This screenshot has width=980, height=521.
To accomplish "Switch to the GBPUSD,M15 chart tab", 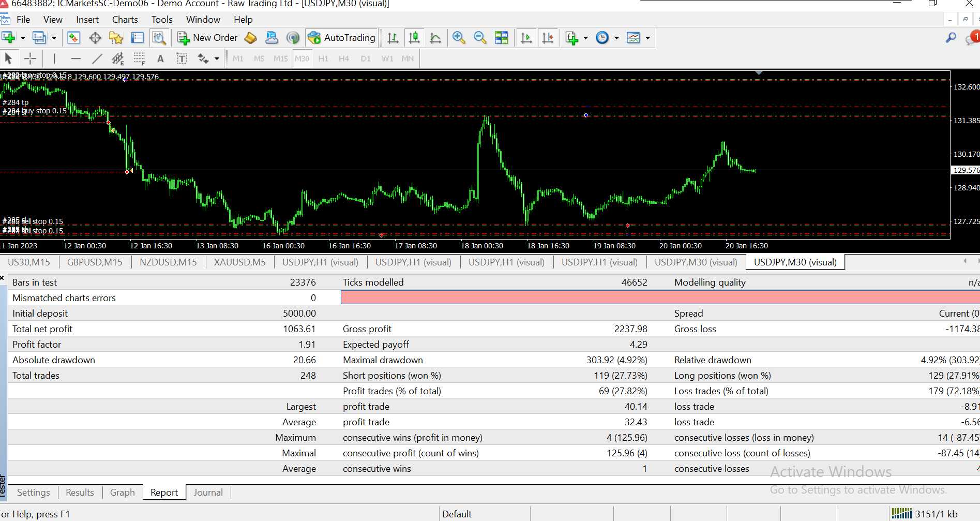I will 95,262.
